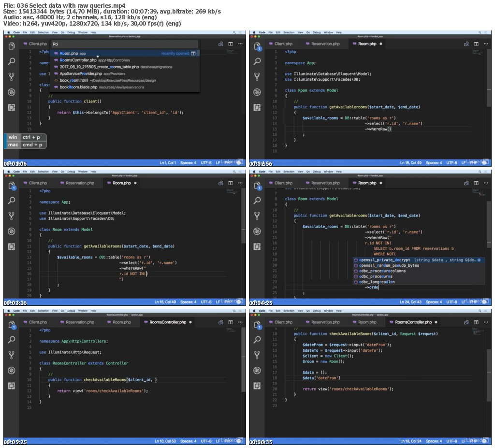This screenshot has width=495, height=448.
Task: Select Room.php app in the quick open list
Action: click(125, 53)
